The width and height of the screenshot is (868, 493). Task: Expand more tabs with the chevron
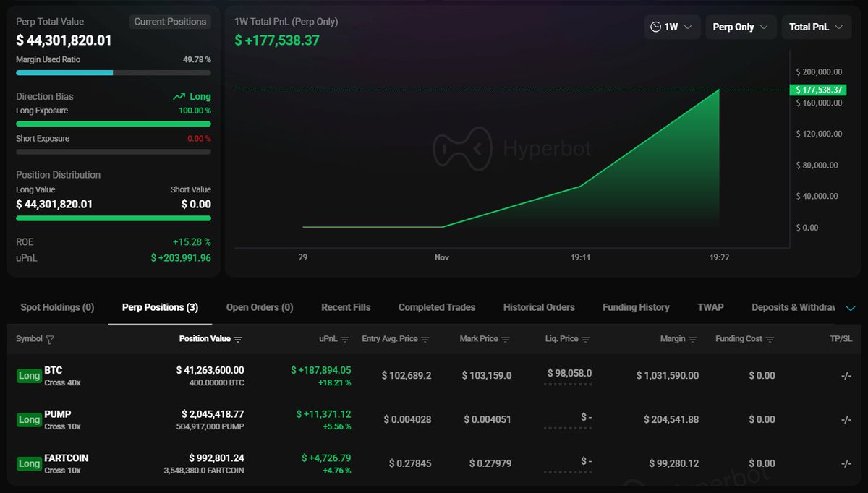(x=851, y=308)
